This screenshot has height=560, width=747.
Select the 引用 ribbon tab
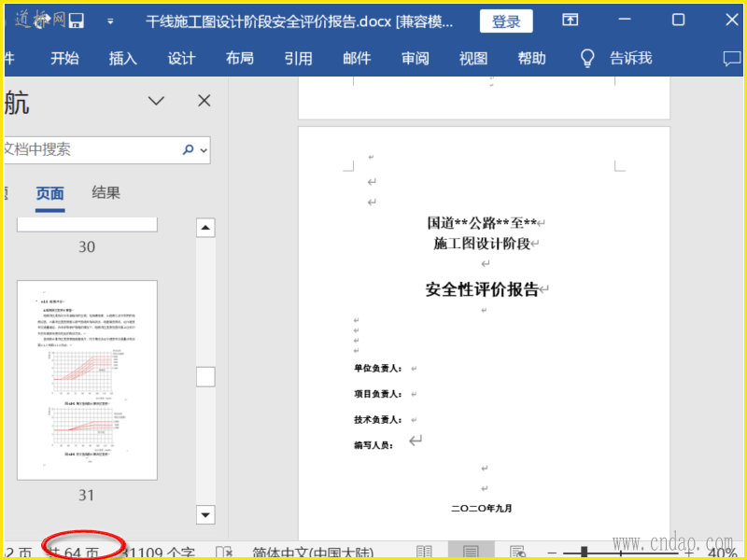(298, 59)
